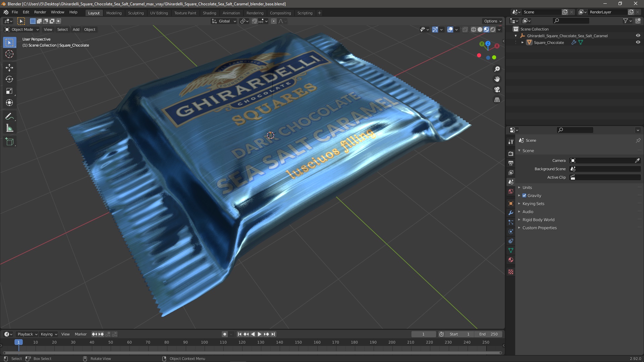This screenshot has width=644, height=362.
Task: Toggle proportional editing
Action: [274, 21]
